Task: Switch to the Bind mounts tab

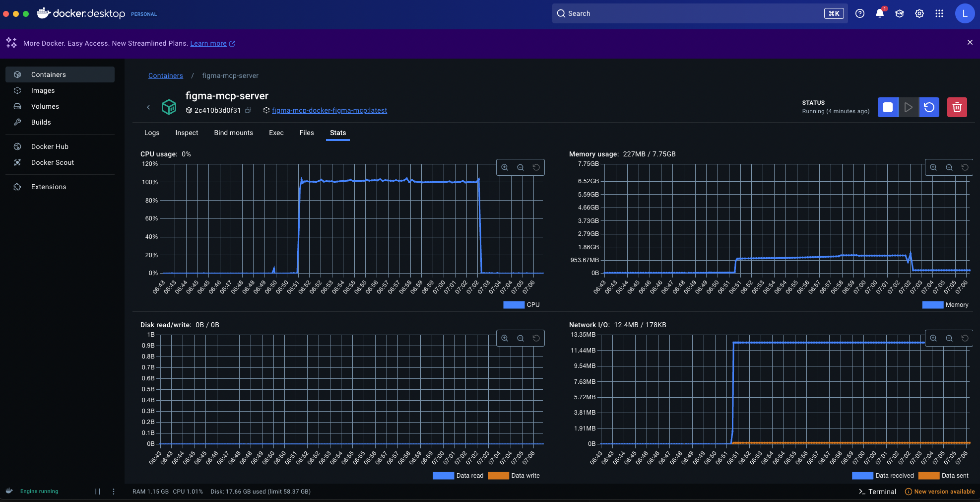Action: click(234, 133)
